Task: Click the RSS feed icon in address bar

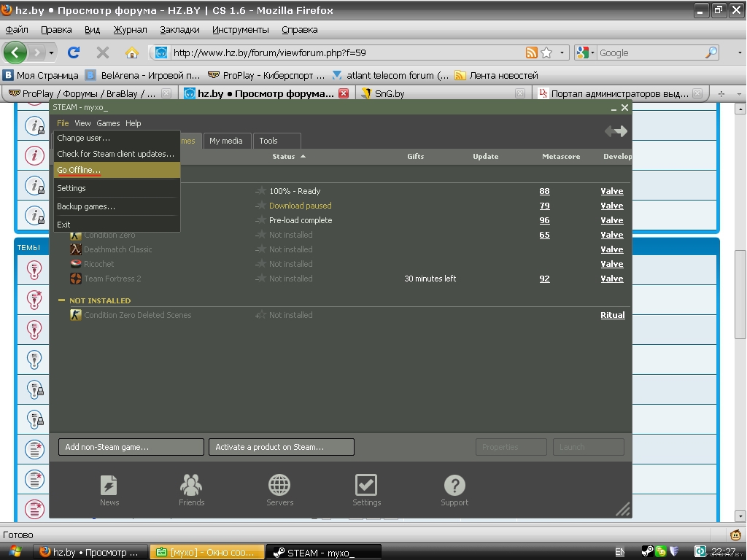Action: coord(531,52)
